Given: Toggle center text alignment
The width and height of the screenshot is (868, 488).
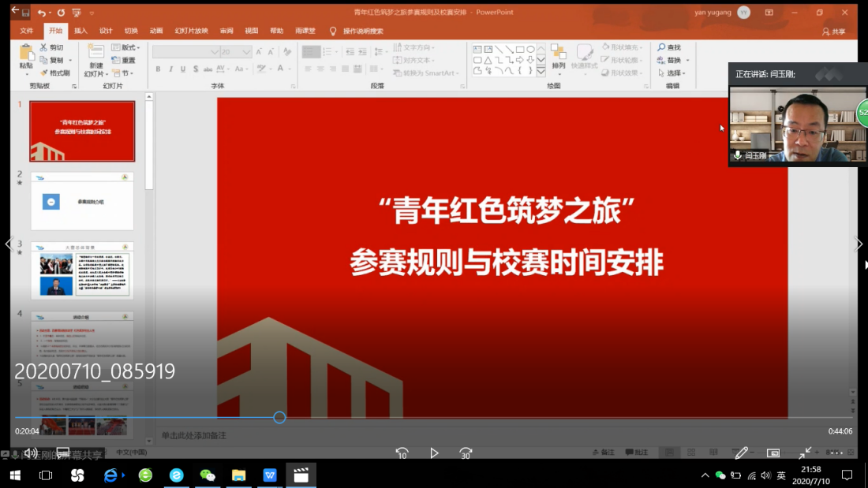Looking at the screenshot, I should [x=320, y=69].
